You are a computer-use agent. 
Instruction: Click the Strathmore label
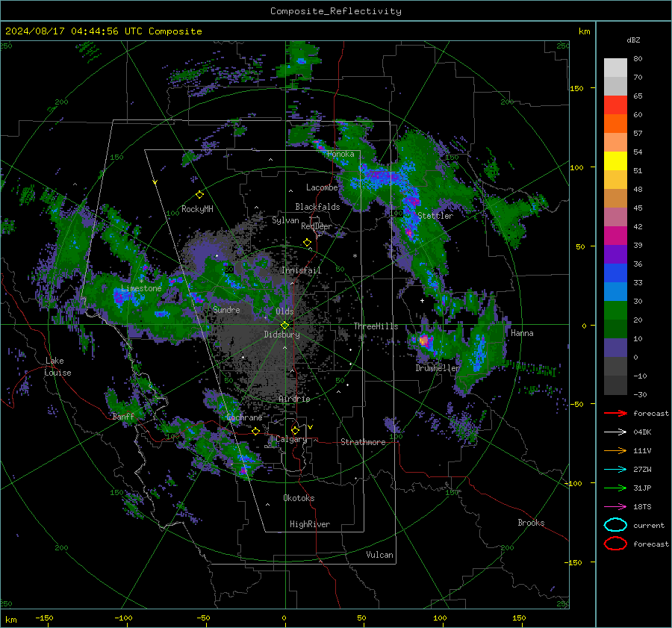pyautogui.click(x=363, y=442)
